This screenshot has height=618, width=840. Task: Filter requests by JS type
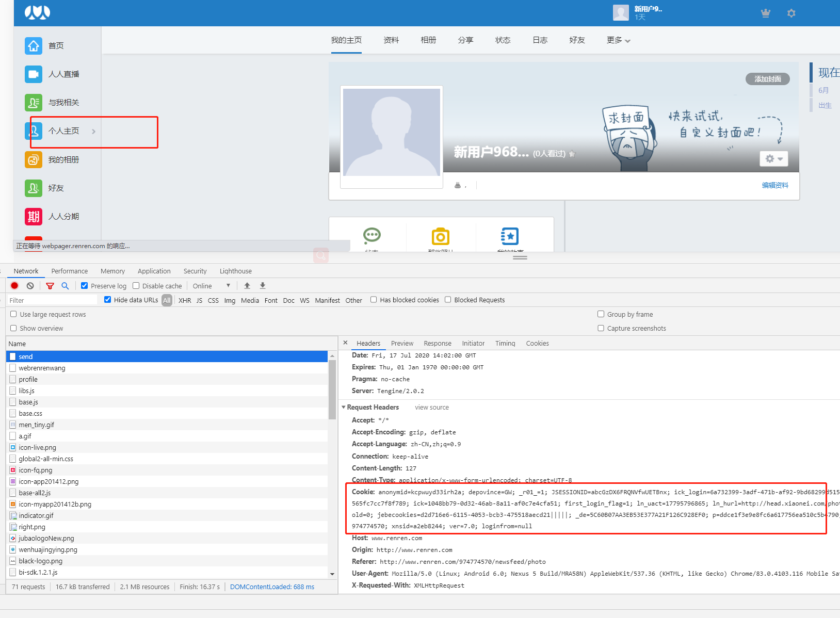pos(199,300)
